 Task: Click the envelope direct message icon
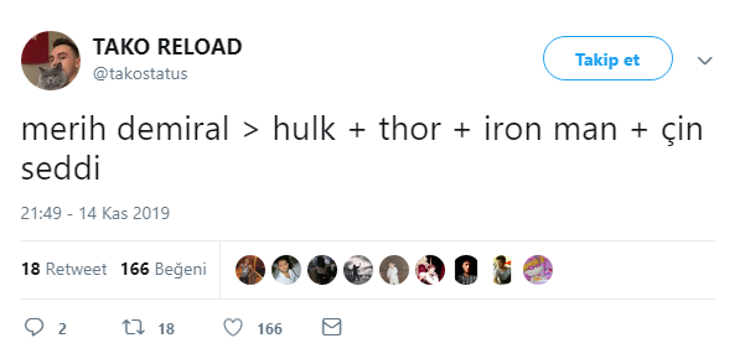coord(331,328)
